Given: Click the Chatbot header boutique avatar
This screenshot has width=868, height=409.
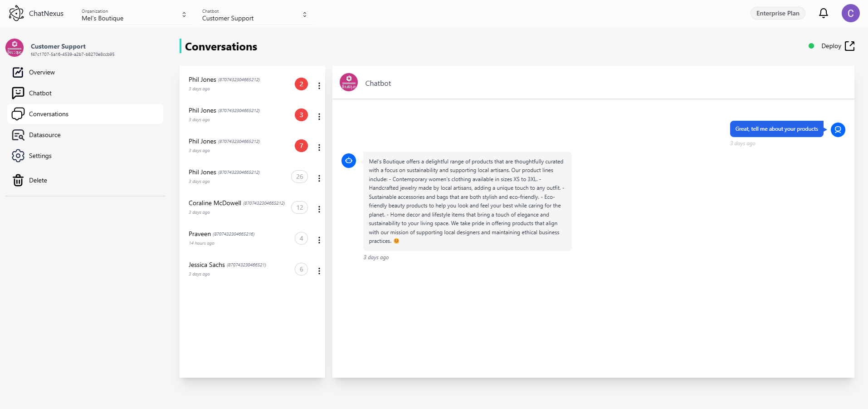Looking at the screenshot, I should [x=349, y=82].
